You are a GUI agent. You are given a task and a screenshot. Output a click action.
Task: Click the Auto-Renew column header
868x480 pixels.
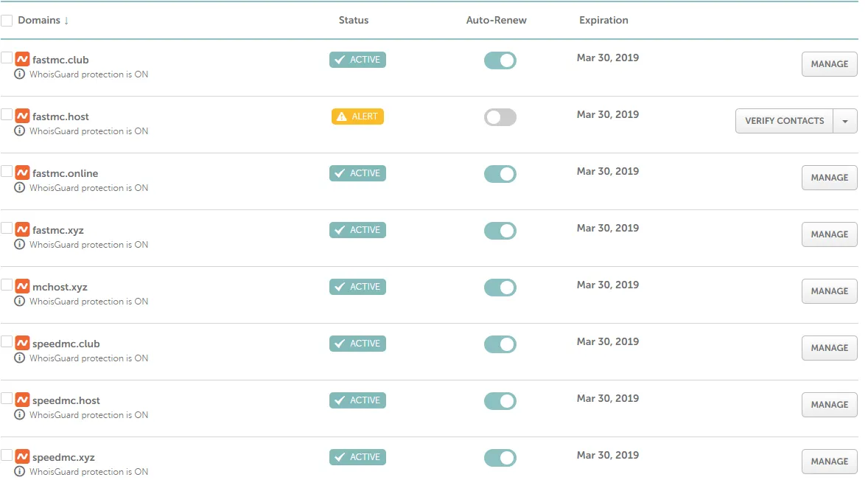pyautogui.click(x=497, y=21)
